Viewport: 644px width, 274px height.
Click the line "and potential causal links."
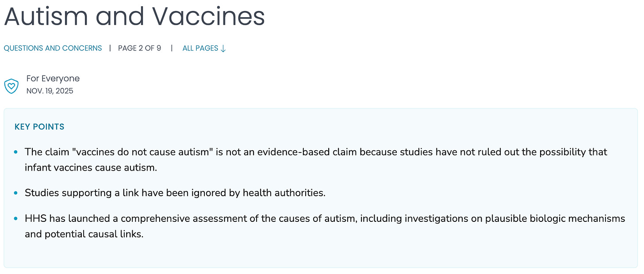[x=84, y=234]
